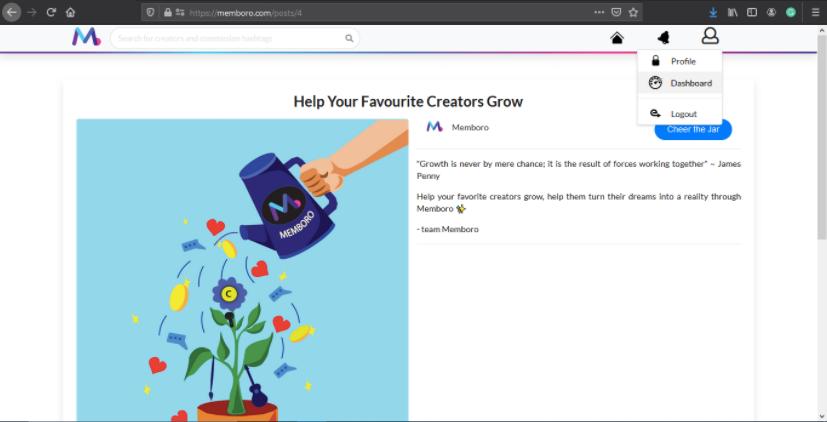Focus the creators search input field
Image resolution: width=827 pixels, height=422 pixels.
pyautogui.click(x=235, y=38)
